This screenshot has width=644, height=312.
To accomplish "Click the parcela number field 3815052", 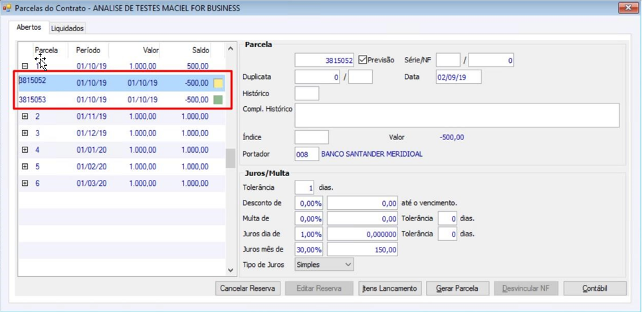I will (324, 60).
